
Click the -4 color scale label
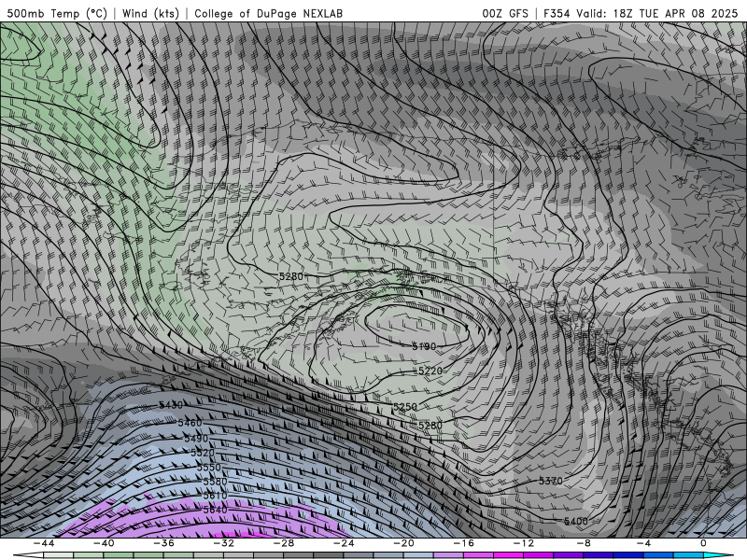(x=643, y=543)
